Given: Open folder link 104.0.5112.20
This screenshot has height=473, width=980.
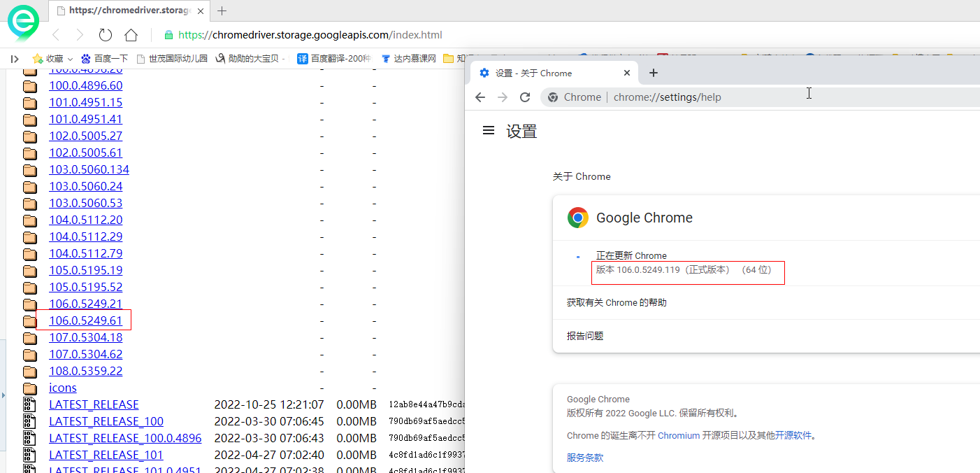Looking at the screenshot, I should [85, 220].
